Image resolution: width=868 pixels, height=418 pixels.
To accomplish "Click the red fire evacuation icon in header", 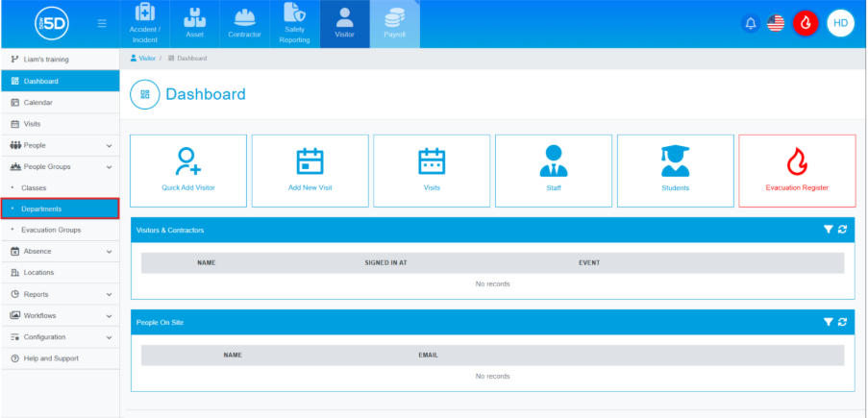I will [805, 23].
